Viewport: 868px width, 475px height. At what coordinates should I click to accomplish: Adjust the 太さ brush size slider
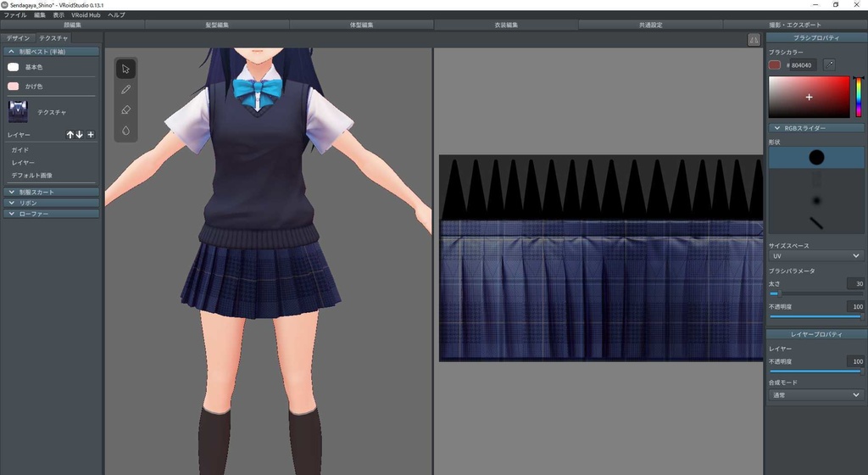[816, 294]
